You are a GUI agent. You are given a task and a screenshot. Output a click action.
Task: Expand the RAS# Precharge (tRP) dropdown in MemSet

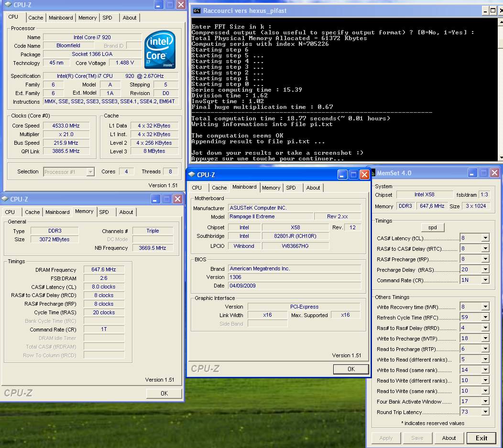pyautogui.click(x=485, y=259)
